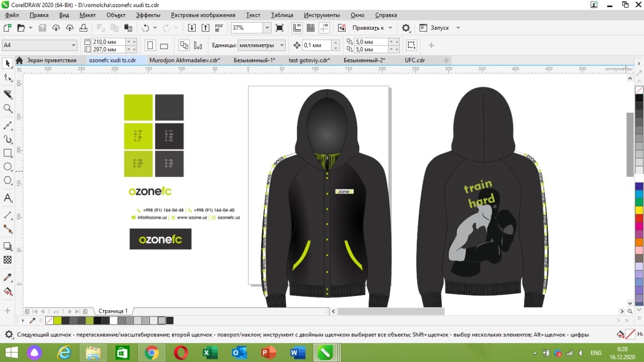This screenshot has height=362, width=644.
Task: Open the A4 page size dropdown
Action: point(73,45)
